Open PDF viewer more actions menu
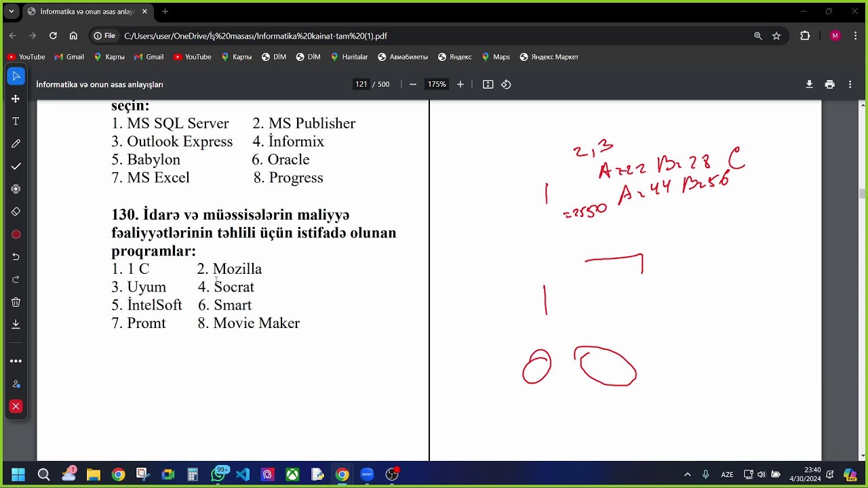This screenshot has width=868, height=488. click(850, 84)
